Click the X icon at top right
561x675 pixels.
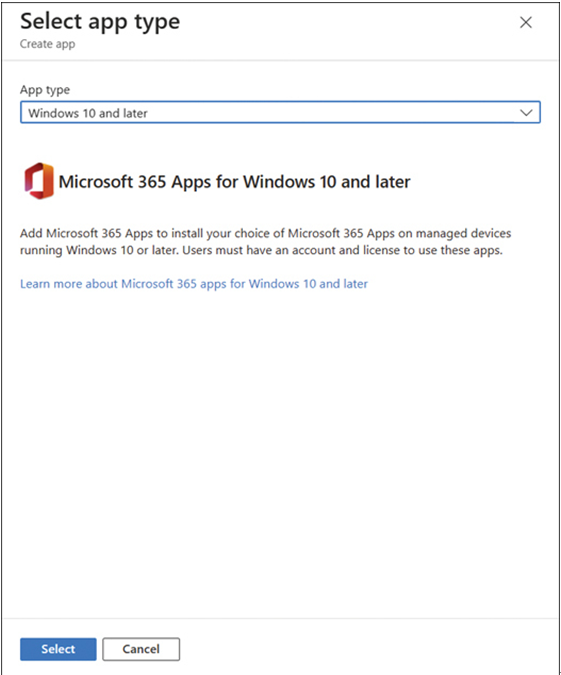526,22
